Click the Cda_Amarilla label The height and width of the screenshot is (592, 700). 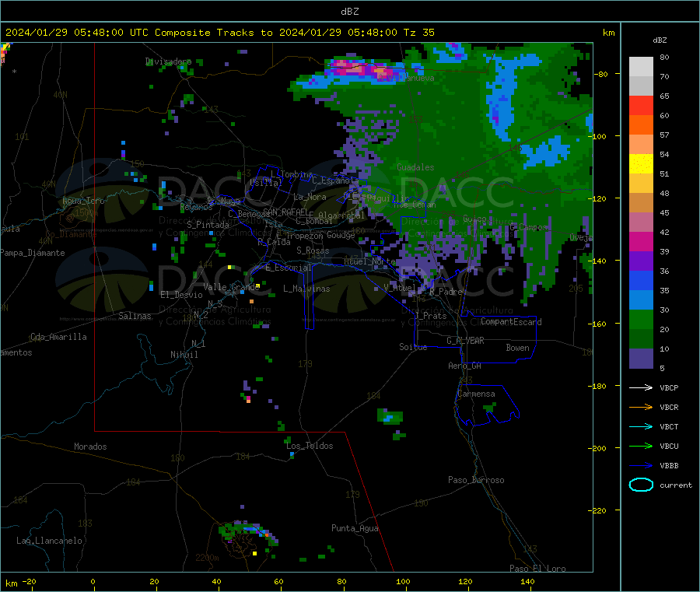pos(58,337)
